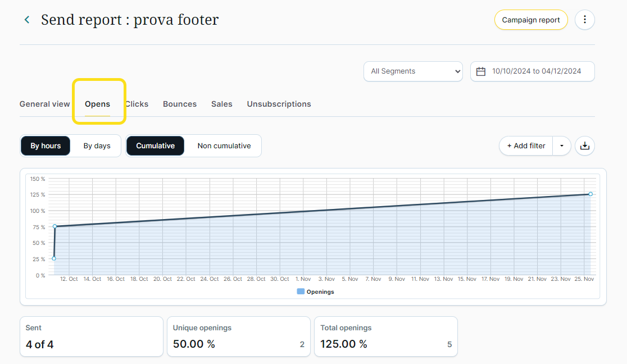Select Cumulative chart mode

point(155,146)
